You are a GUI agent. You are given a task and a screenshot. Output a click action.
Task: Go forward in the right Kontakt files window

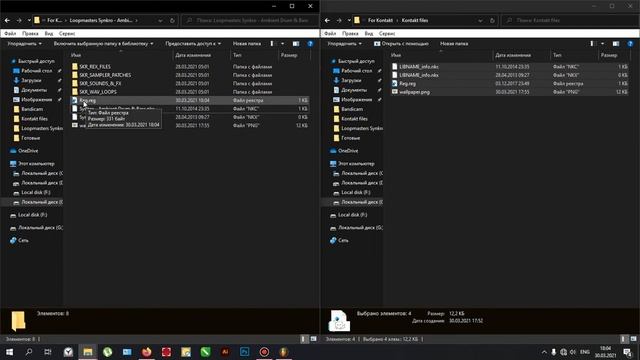pos(339,20)
